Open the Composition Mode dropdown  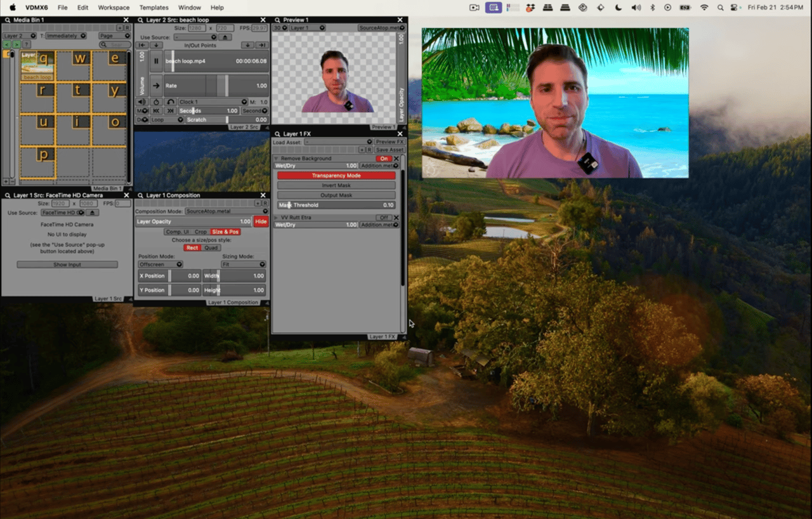click(228, 211)
